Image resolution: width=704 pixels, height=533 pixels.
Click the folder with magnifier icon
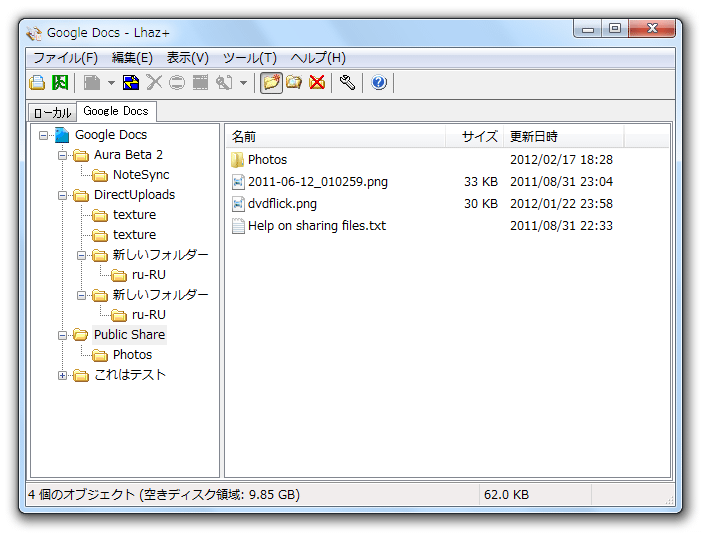294,83
